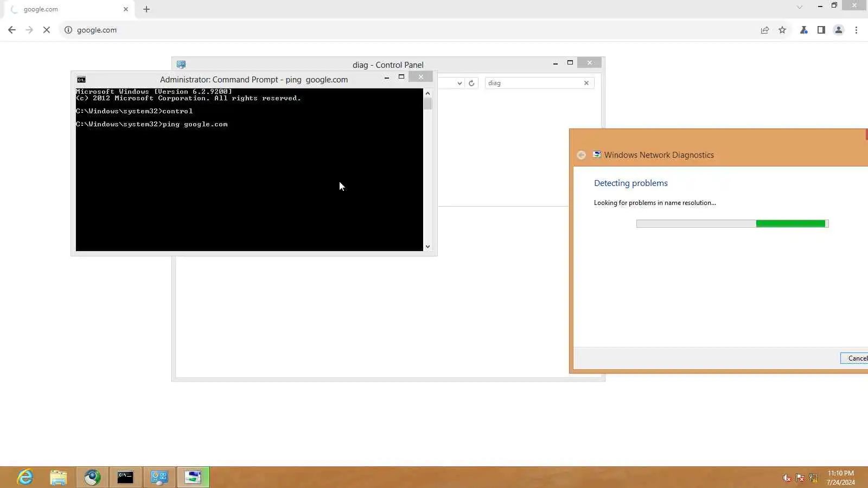Open File Explorer from taskbar
This screenshot has width=868, height=488.
(59, 477)
